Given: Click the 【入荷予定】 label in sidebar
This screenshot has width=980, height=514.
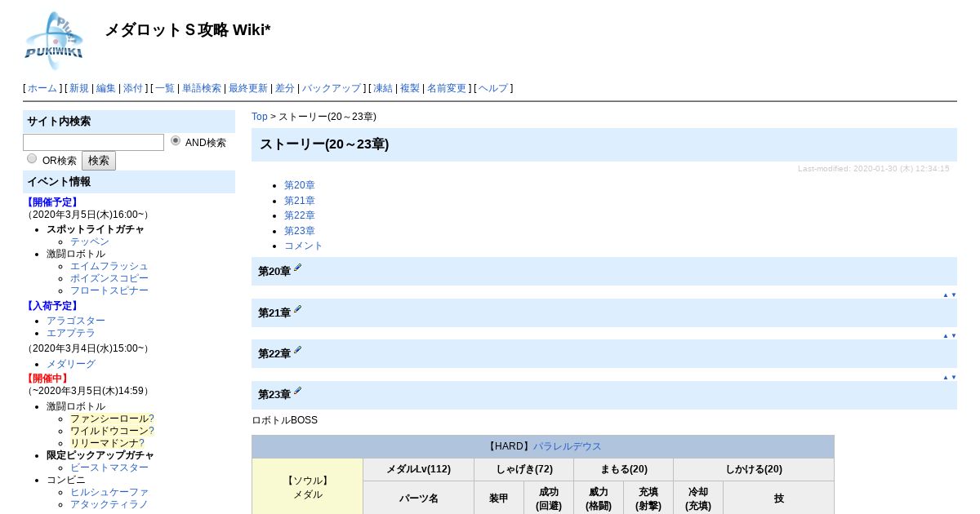Looking at the screenshot, I should pyautogui.click(x=52, y=306).
